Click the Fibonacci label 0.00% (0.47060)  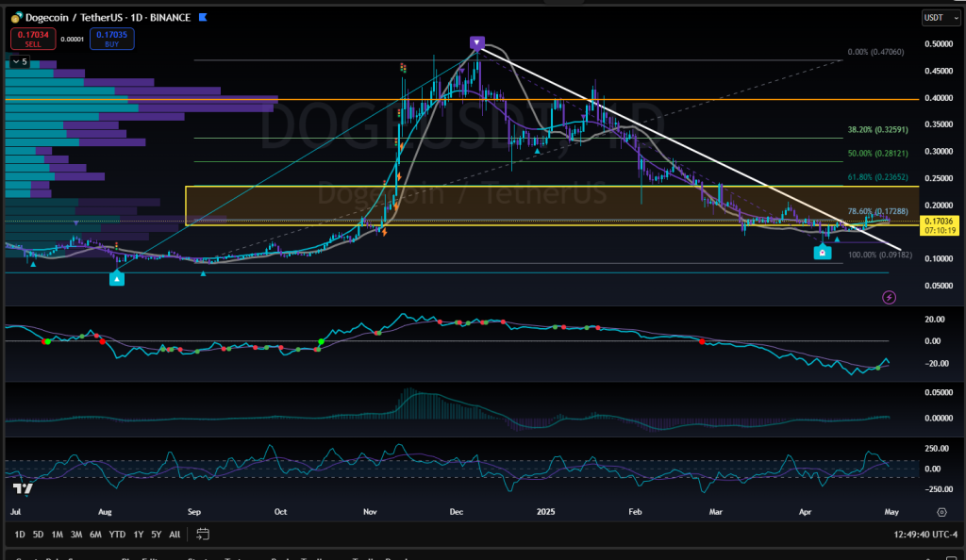(x=875, y=52)
